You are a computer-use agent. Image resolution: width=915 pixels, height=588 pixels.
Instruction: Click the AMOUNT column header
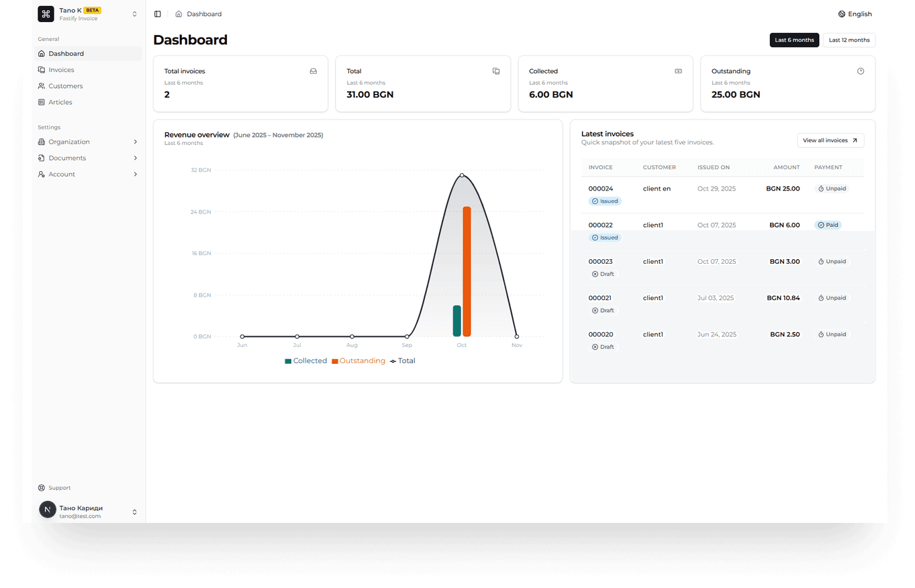(787, 167)
